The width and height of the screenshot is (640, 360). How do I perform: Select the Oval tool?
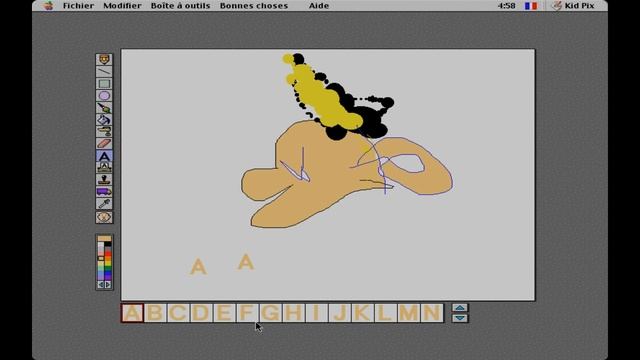tap(104, 96)
